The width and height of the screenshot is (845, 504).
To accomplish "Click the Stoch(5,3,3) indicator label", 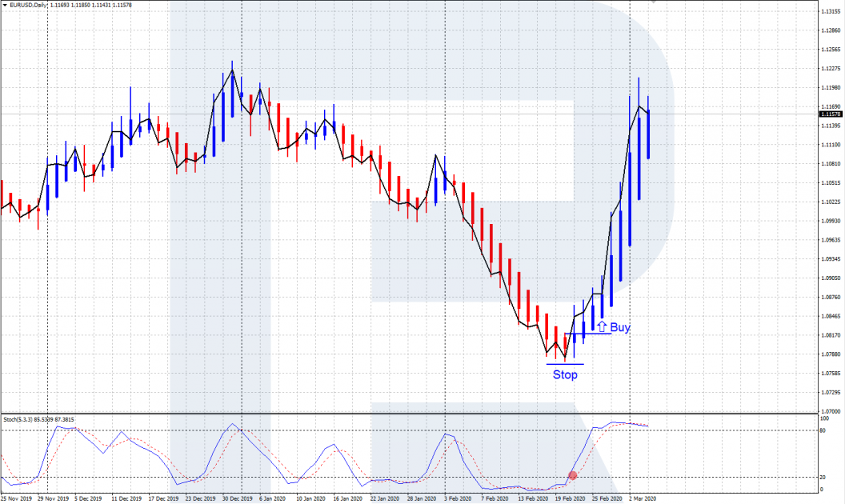I will (19, 418).
